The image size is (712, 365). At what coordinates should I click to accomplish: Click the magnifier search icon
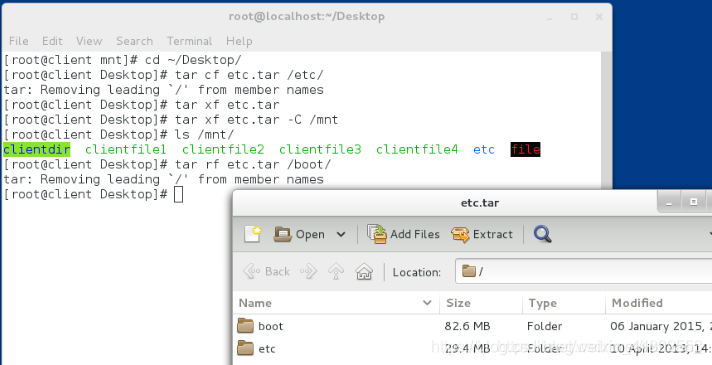point(543,234)
